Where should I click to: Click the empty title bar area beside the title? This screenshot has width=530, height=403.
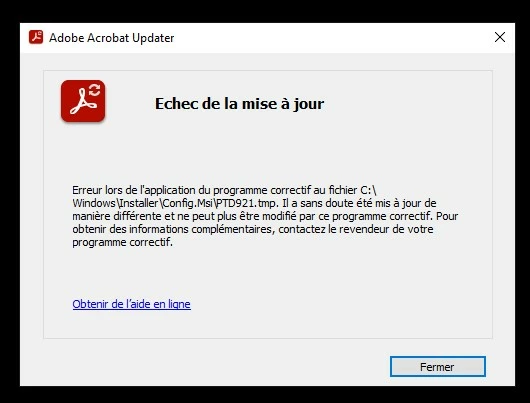click(x=331, y=38)
